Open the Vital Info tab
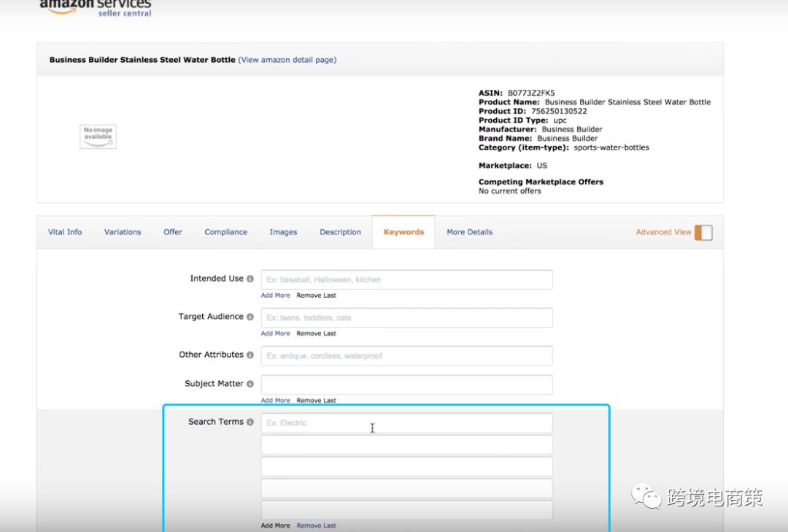This screenshot has height=532, width=788. coord(65,232)
